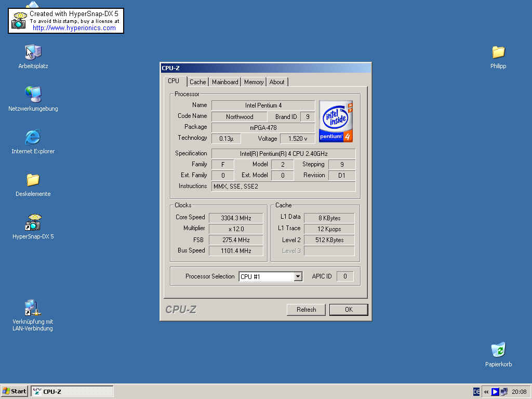Viewport: 532px width, 399px height.
Task: Click the Intel Pentium 4 logo image
Action: tap(336, 121)
